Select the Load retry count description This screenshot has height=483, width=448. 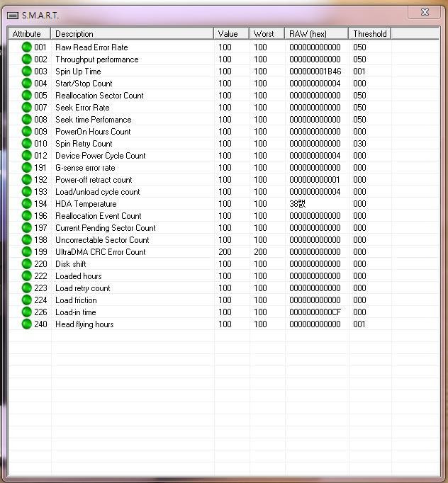click(x=83, y=288)
